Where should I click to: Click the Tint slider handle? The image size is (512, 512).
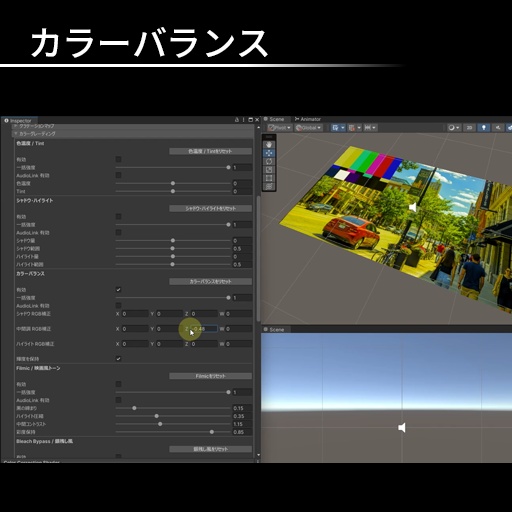[x=173, y=191]
